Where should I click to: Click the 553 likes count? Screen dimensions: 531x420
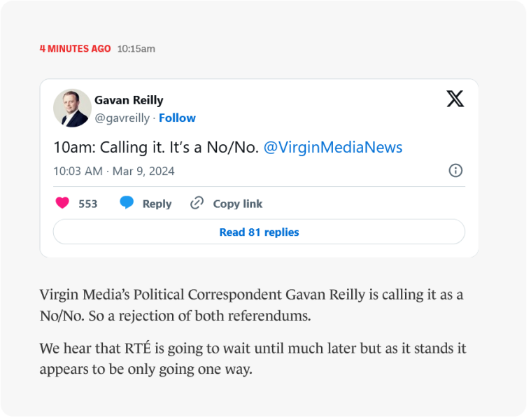pos(88,204)
